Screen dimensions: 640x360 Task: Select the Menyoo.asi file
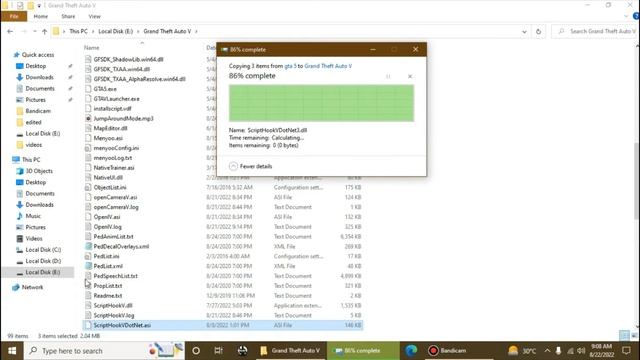click(108, 138)
